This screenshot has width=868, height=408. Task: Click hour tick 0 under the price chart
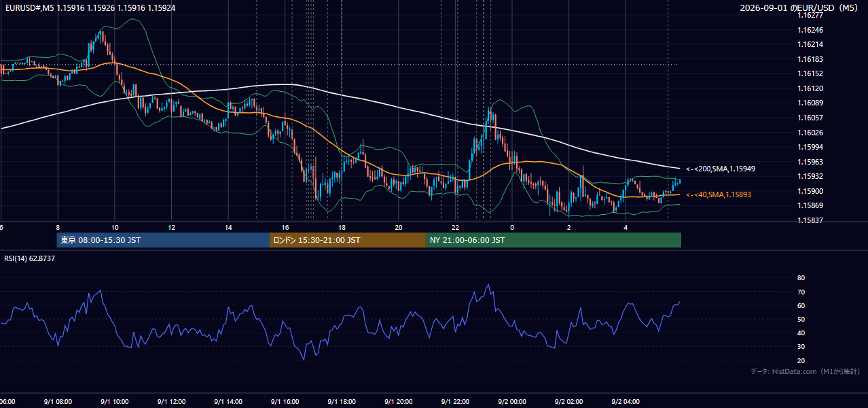pyautogui.click(x=513, y=227)
